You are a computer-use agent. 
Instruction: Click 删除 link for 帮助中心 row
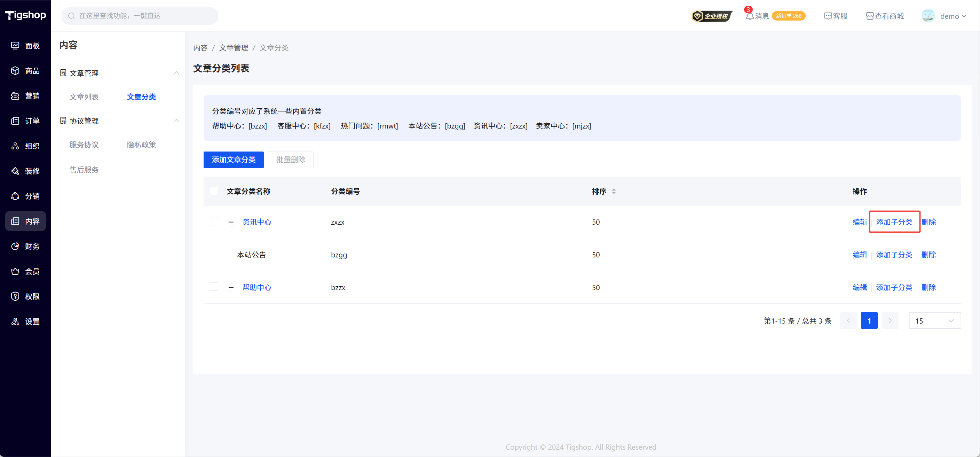point(928,287)
